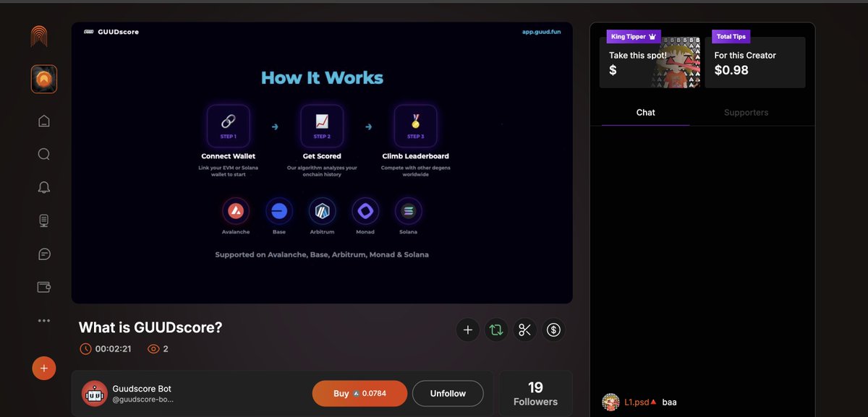Image resolution: width=868 pixels, height=417 pixels.
Task: Click the clock duration icon
Action: click(85, 349)
